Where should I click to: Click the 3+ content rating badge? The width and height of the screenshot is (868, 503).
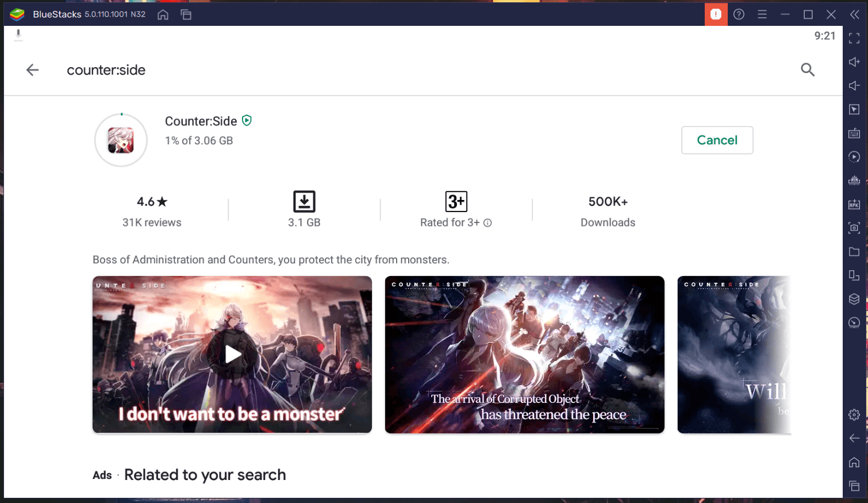click(x=456, y=202)
